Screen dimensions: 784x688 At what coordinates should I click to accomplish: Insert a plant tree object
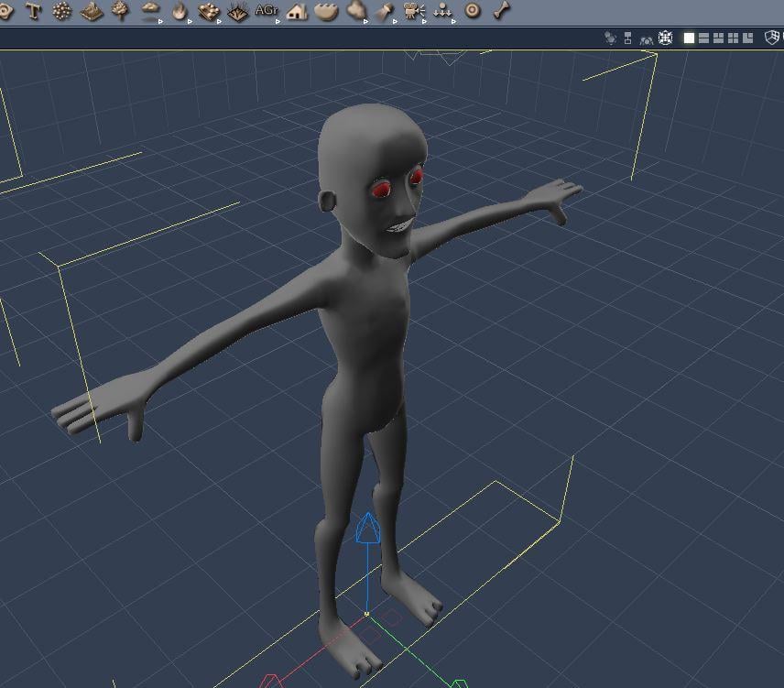coord(121,11)
